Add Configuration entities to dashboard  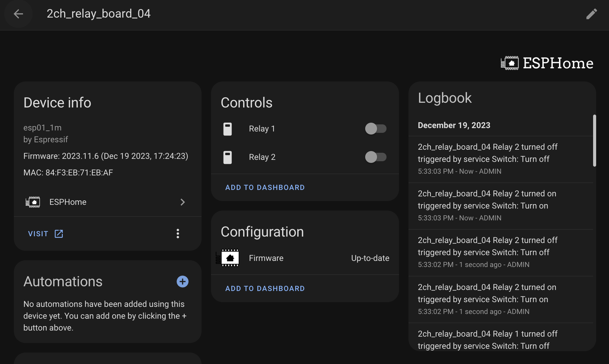click(x=265, y=289)
